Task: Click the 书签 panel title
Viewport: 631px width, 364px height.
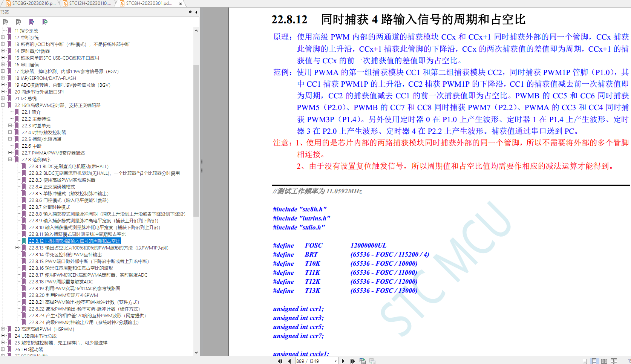Action: coord(5,12)
